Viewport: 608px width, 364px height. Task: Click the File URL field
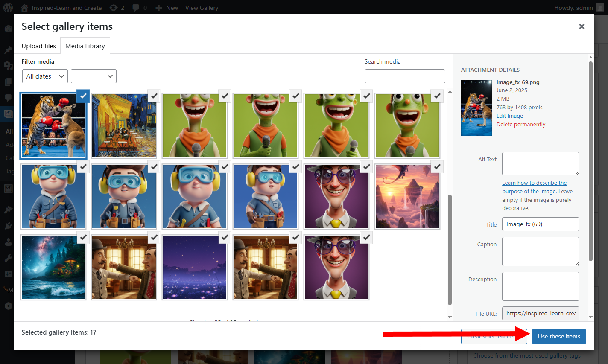[541, 313]
